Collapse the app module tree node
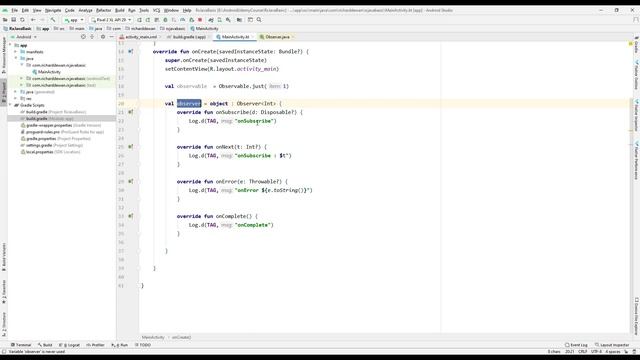This screenshot has height=360, width=640. [11, 45]
